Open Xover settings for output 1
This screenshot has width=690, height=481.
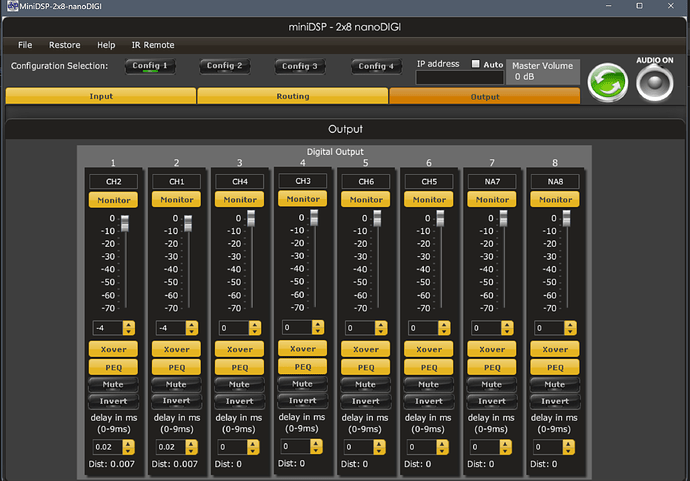(113, 349)
